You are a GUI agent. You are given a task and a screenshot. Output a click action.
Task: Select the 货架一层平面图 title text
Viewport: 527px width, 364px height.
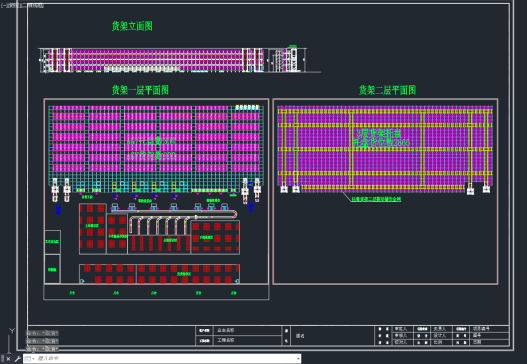pos(140,90)
